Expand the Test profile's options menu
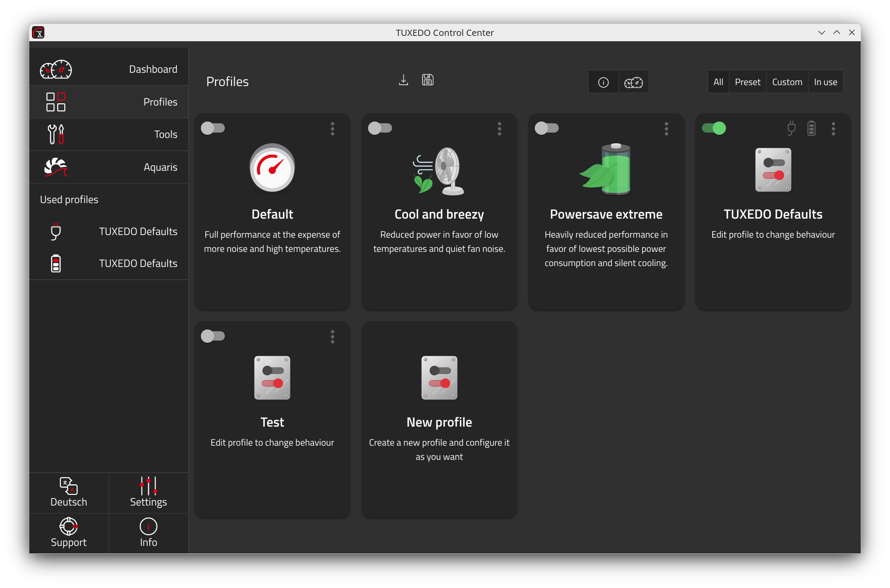The image size is (890, 588). point(333,337)
